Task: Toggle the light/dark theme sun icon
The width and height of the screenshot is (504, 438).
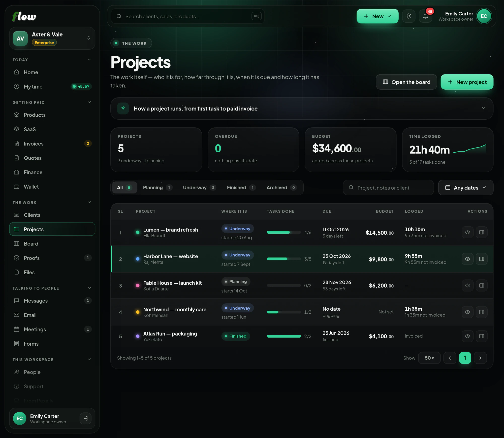Action: pyautogui.click(x=409, y=16)
